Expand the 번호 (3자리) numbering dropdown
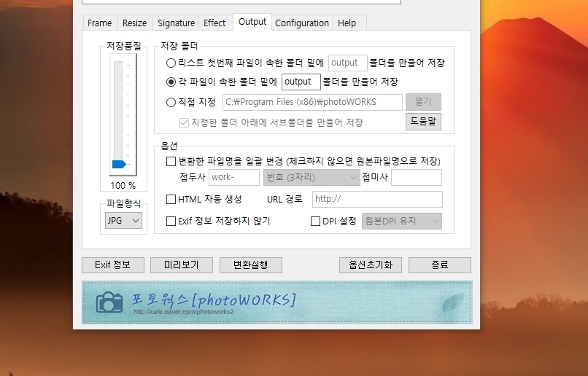The height and width of the screenshot is (376, 588). pos(312,177)
